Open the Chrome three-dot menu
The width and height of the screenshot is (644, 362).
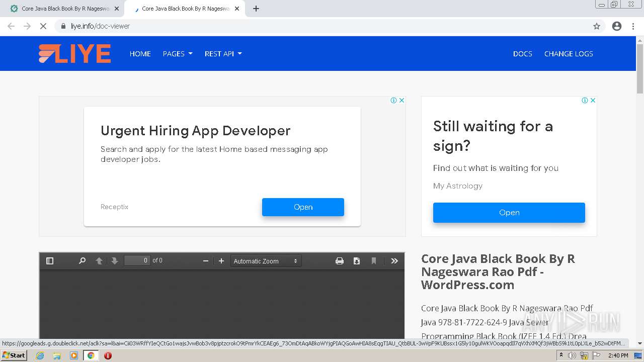633,26
